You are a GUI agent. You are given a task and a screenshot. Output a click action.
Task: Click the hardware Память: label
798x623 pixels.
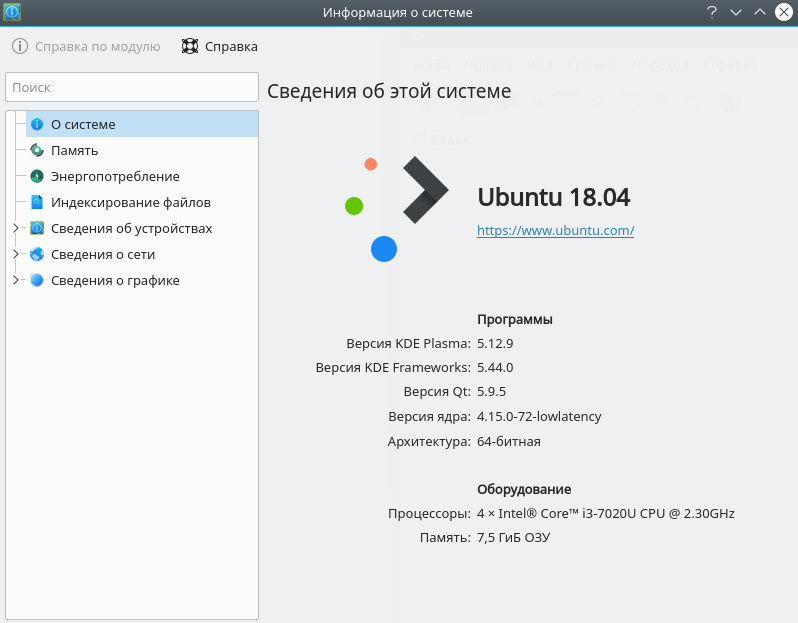click(x=445, y=537)
